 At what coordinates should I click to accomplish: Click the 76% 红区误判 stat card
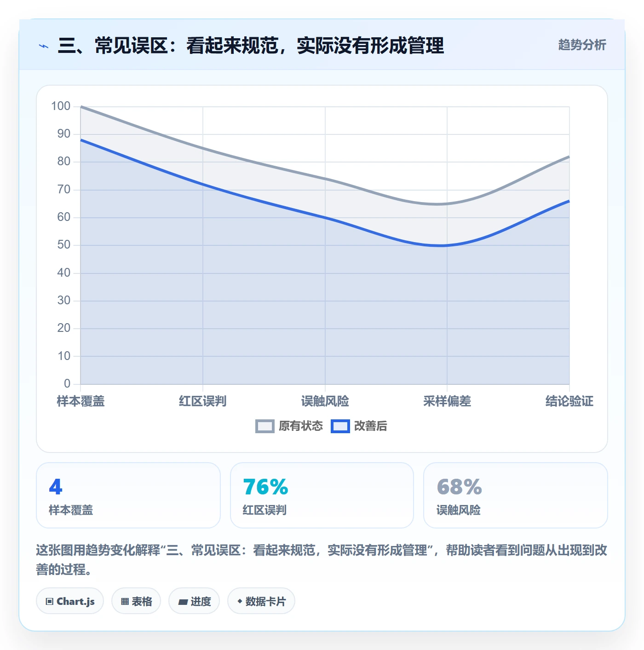tap(322, 495)
